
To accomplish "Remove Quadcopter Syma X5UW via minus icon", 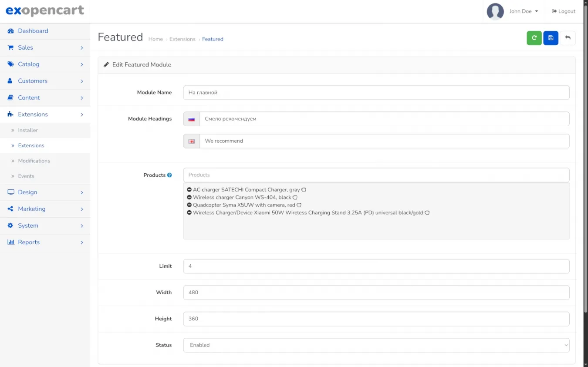I will point(189,205).
